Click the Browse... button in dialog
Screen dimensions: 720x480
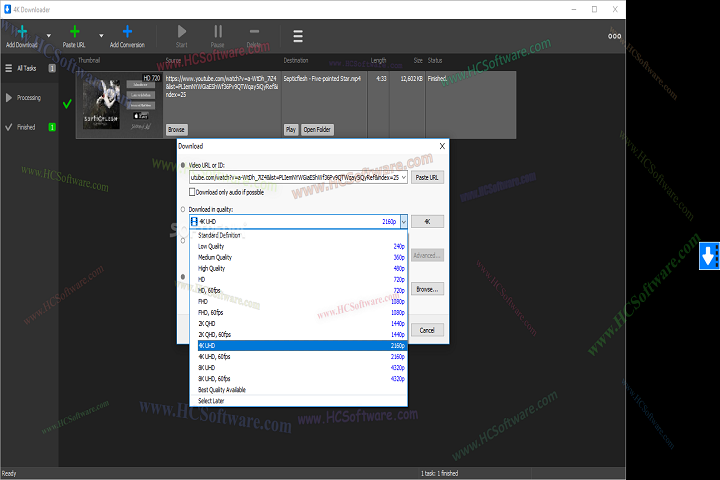pyautogui.click(x=427, y=289)
